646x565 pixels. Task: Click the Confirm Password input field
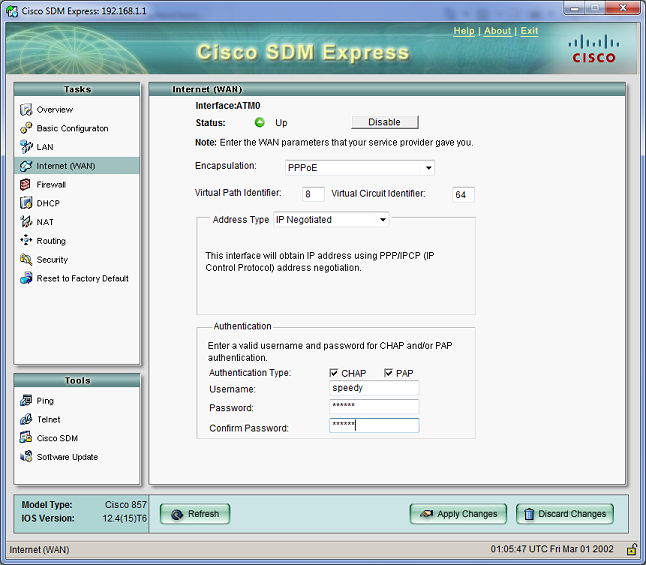374,425
